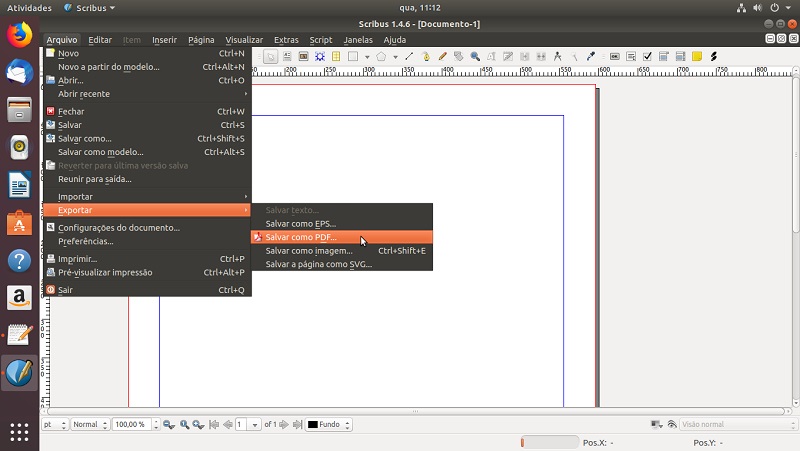Viewport: 800px width, 451px height.
Task: Insert a yellow text annotation note
Action: 697,57
